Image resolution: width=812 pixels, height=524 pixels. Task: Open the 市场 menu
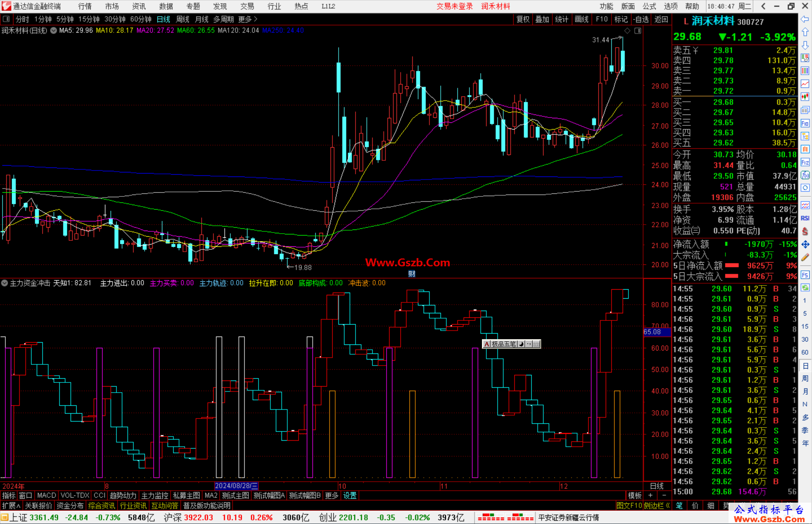pyautogui.click(x=112, y=6)
